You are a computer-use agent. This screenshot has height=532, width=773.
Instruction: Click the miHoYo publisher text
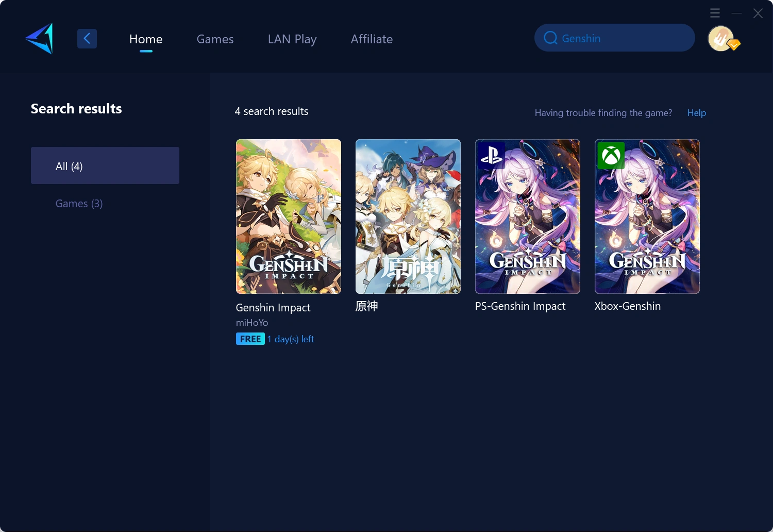click(x=252, y=323)
